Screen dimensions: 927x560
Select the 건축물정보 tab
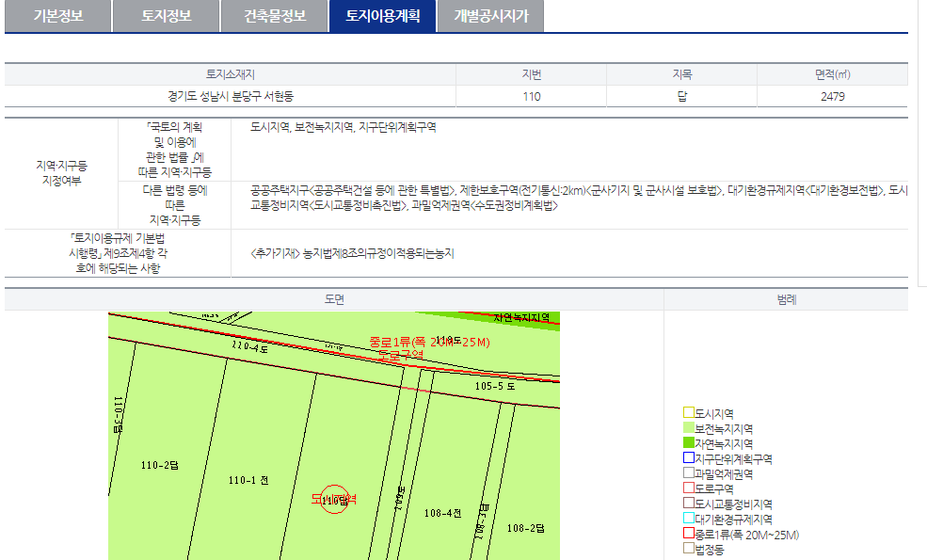[274, 16]
